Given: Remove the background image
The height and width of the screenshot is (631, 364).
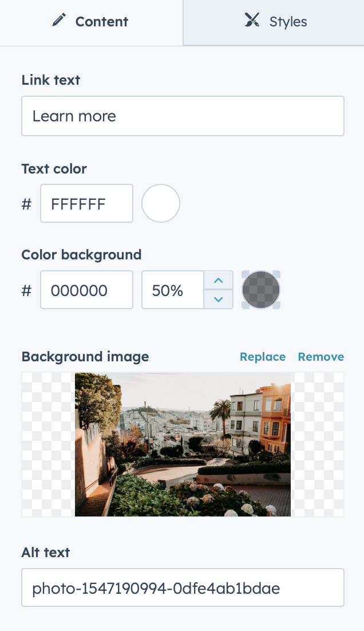Looking at the screenshot, I should coord(321,357).
